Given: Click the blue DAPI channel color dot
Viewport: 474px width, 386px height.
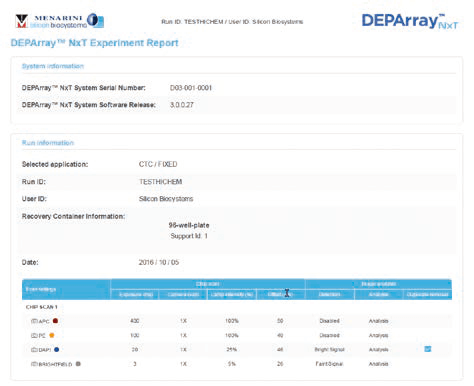Looking at the screenshot, I should 56,349.
